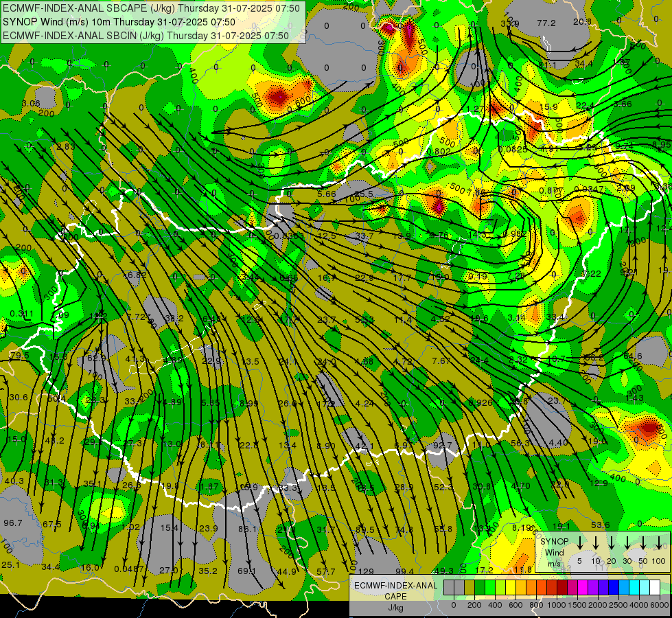Click the 92.7 value on the map
The width and height of the screenshot is (672, 618).
[x=442, y=445]
